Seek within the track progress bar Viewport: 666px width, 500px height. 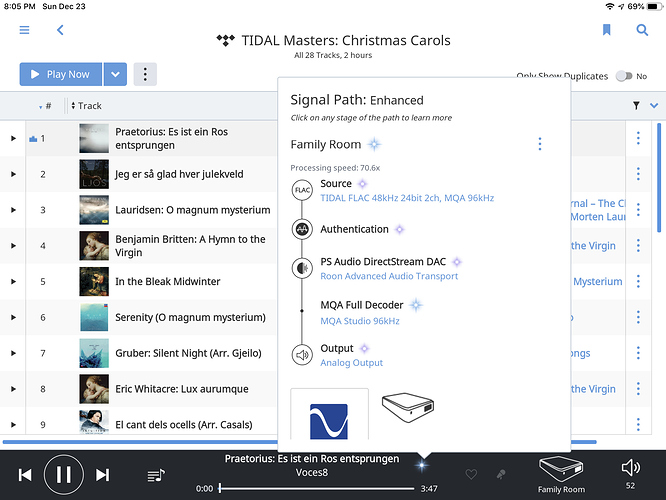[316, 489]
